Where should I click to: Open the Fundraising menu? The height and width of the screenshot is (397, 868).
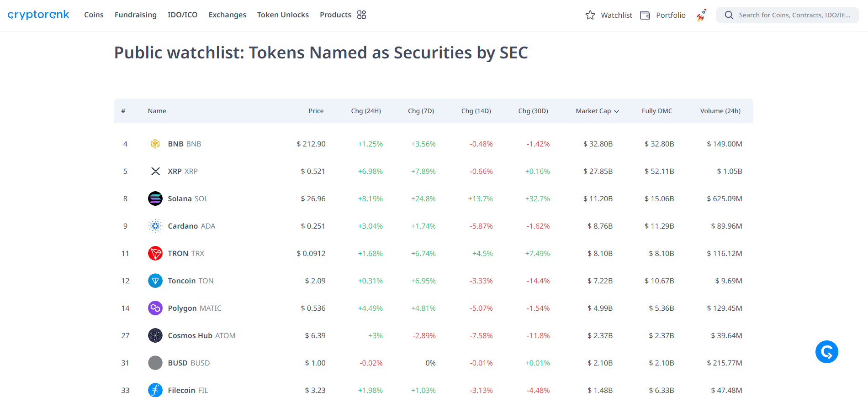[135, 15]
